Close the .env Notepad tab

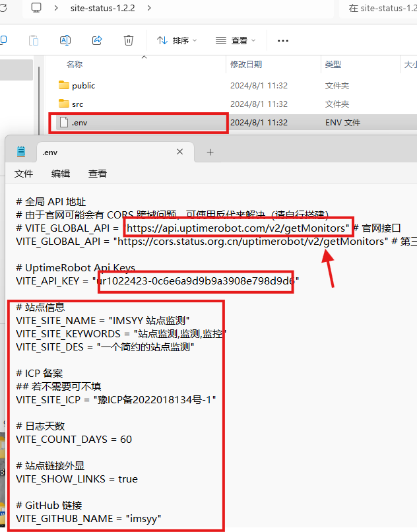pos(180,152)
